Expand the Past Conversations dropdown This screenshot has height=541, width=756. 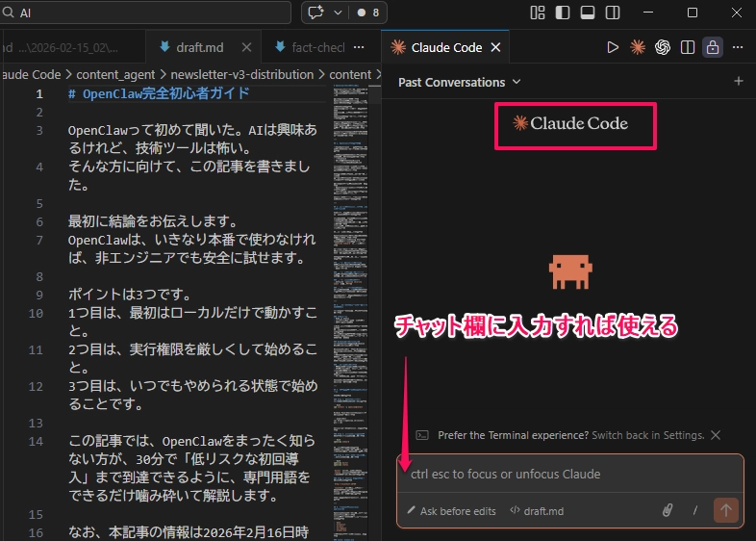[x=459, y=82]
